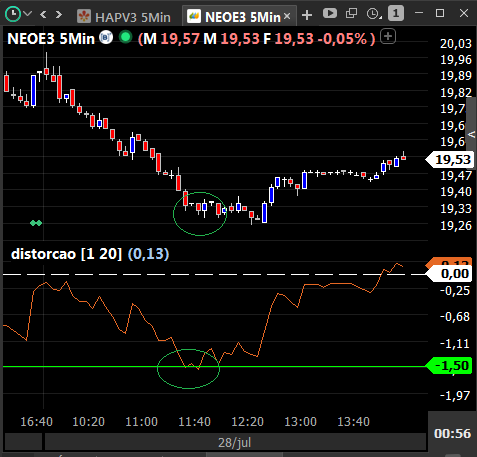The image size is (477, 457).
Task: Click the duplicate window icon
Action: point(351,13)
